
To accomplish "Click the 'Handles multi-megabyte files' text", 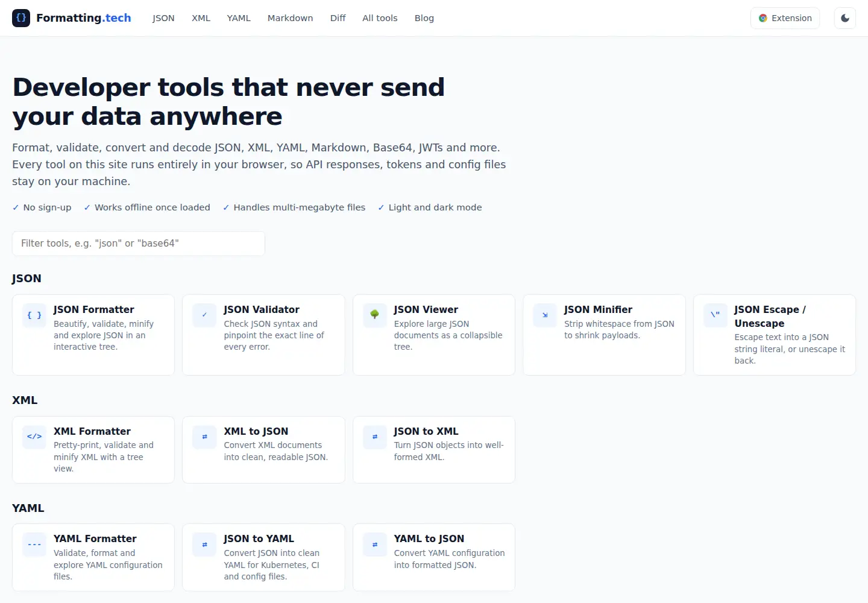I will 300,207.
